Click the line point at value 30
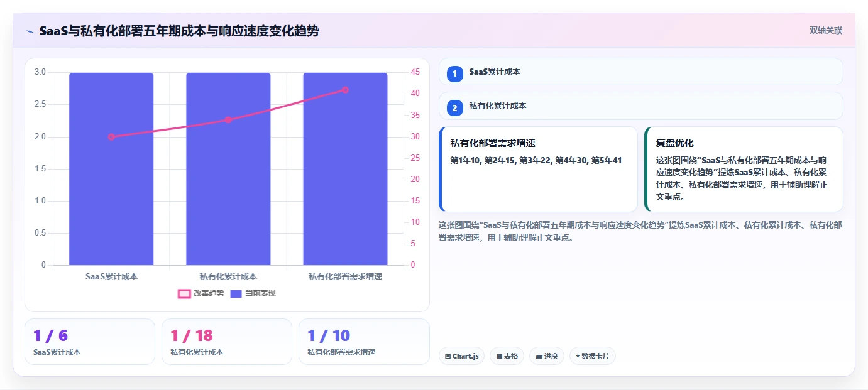868x390 pixels. (x=111, y=136)
